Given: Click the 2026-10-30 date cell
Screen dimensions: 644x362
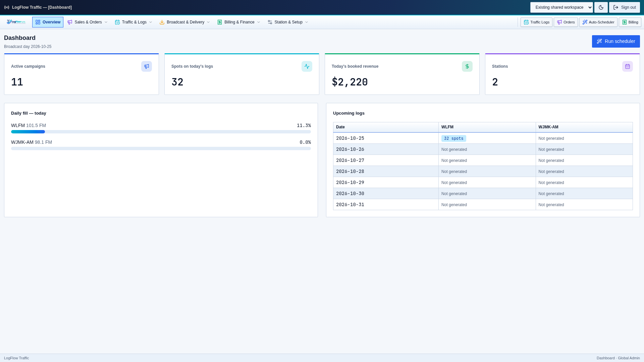Looking at the screenshot, I should [x=386, y=194].
